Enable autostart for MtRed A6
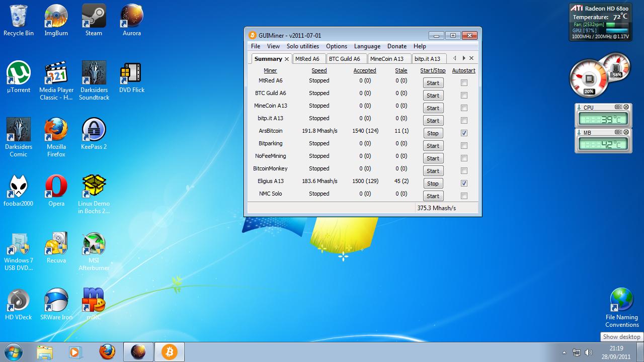This screenshot has height=362, width=644. tap(464, 82)
